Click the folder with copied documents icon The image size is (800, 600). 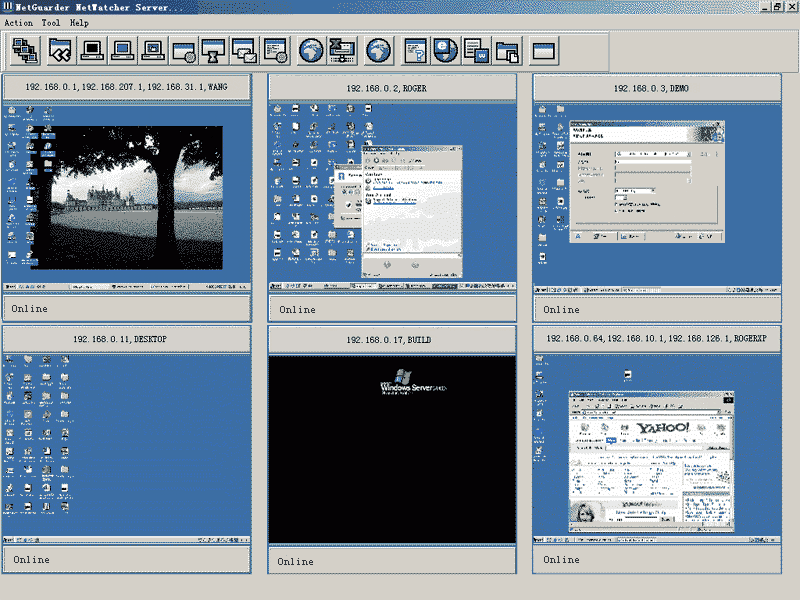[508, 51]
